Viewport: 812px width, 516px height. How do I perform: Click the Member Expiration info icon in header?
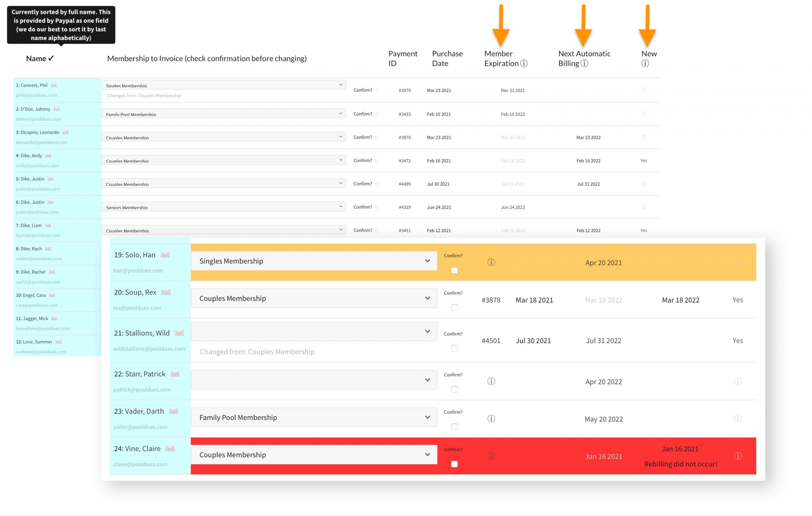pos(524,63)
